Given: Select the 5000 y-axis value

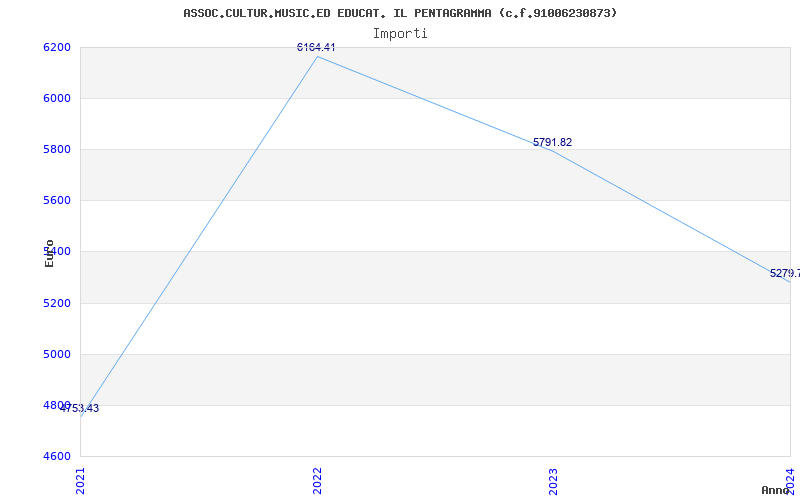Looking at the screenshot, I should click(57, 355).
